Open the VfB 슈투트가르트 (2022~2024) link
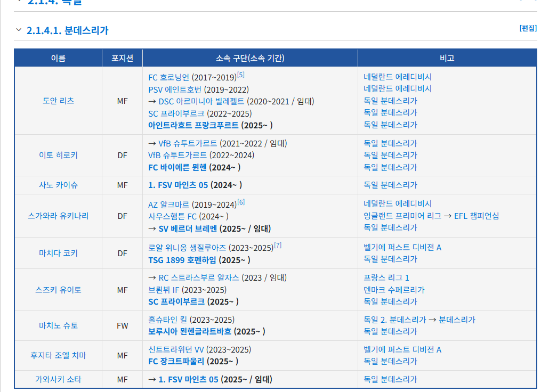 click(x=177, y=155)
